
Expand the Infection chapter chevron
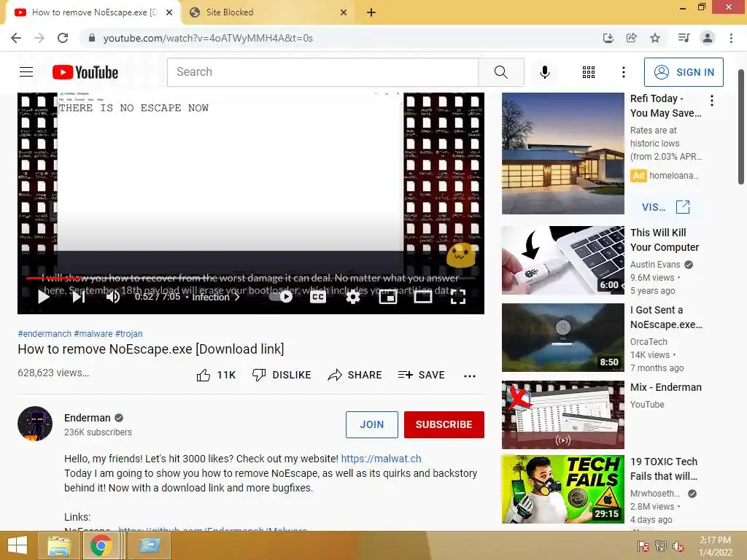pos(237,297)
